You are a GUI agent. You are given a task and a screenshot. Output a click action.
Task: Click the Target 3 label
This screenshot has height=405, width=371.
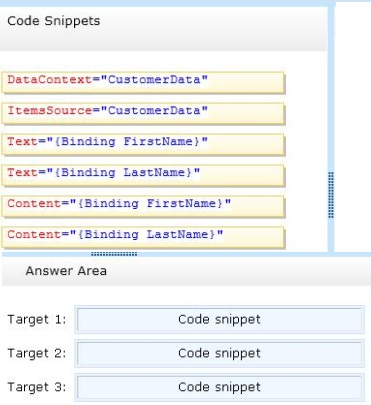click(37, 387)
